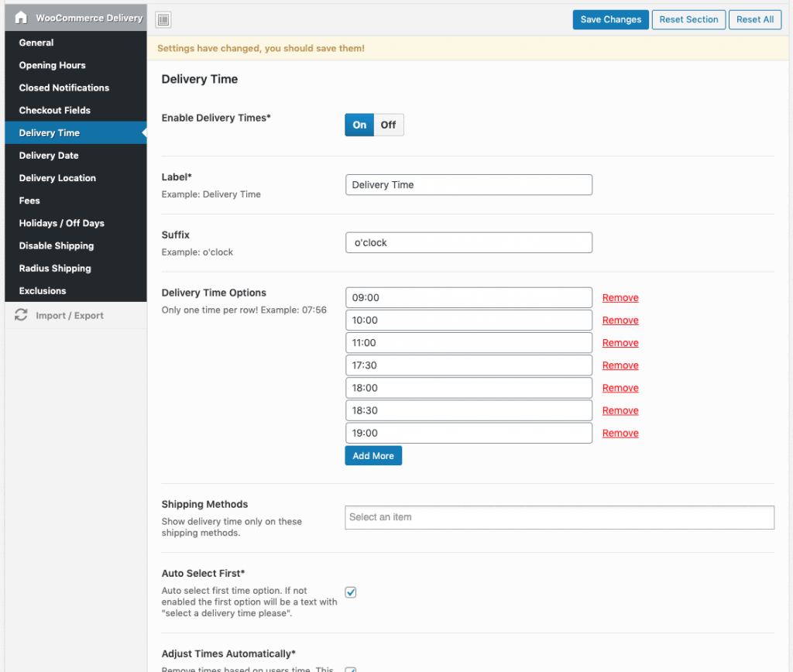
Task: Remove the 17:30 time option
Action: tap(620, 365)
